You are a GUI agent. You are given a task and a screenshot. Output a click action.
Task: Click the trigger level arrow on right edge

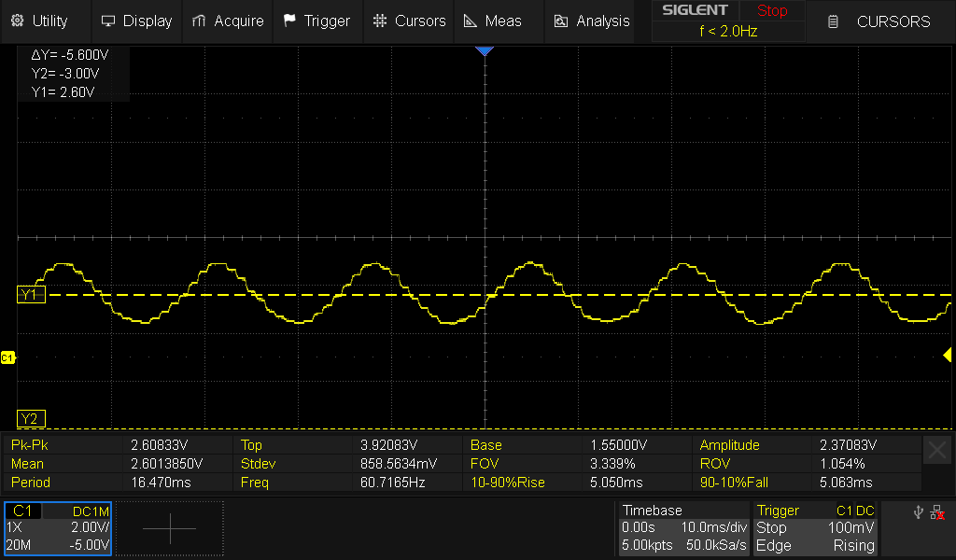(x=948, y=355)
